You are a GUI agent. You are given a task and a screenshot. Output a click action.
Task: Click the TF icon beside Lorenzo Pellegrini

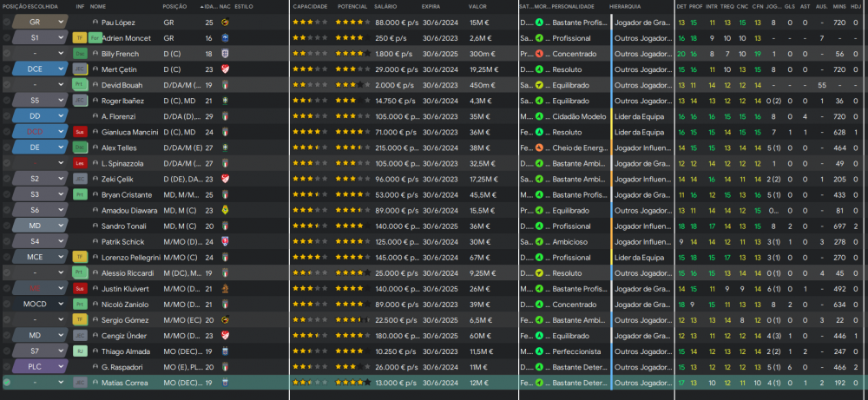click(80, 257)
